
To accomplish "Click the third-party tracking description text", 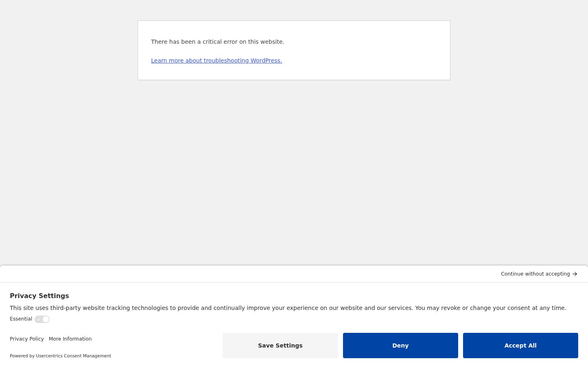I will point(288,308).
